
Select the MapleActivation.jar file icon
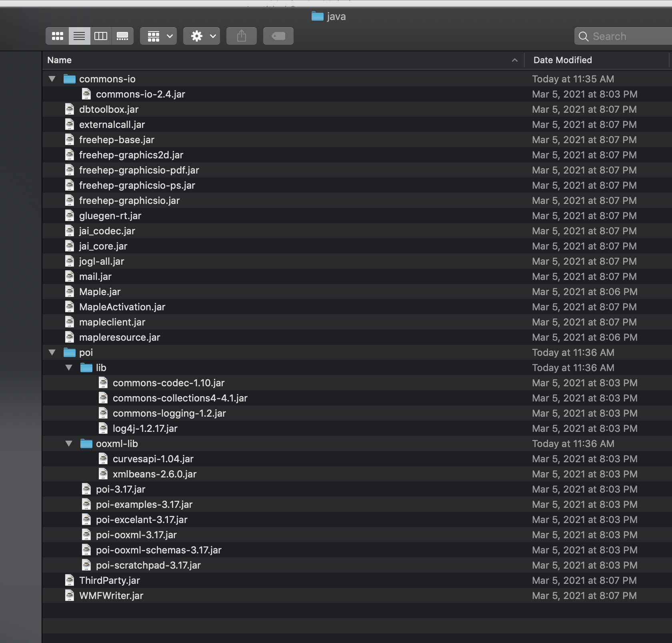70,307
